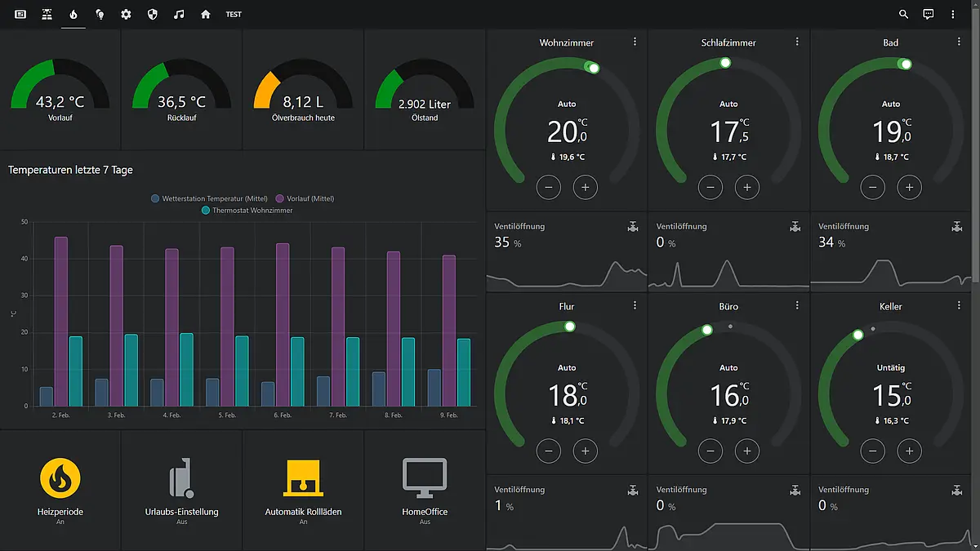Click the valve icon on Wohnzimmer Ventilöffnung

pyautogui.click(x=633, y=227)
